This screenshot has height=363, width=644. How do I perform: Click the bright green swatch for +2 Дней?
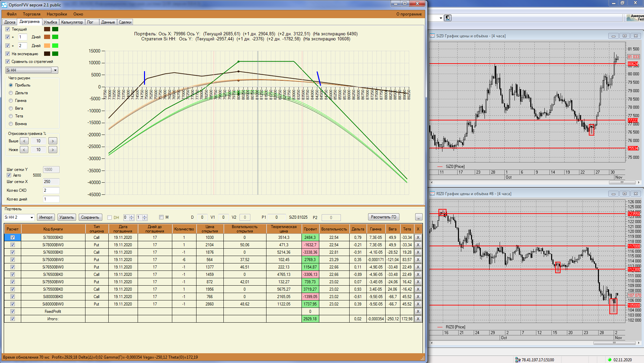coord(55,46)
